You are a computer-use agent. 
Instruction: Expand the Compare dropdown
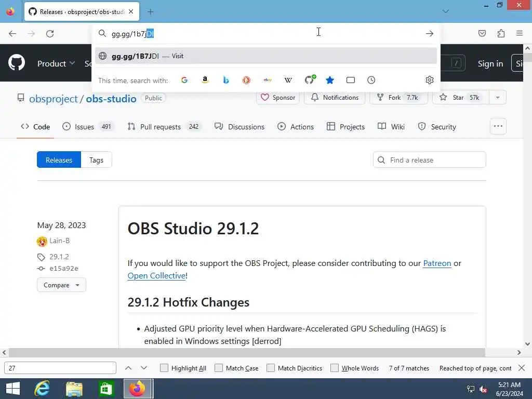61,285
